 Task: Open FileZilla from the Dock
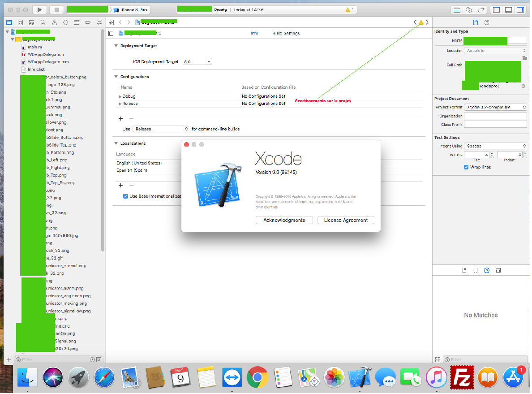pos(462,377)
